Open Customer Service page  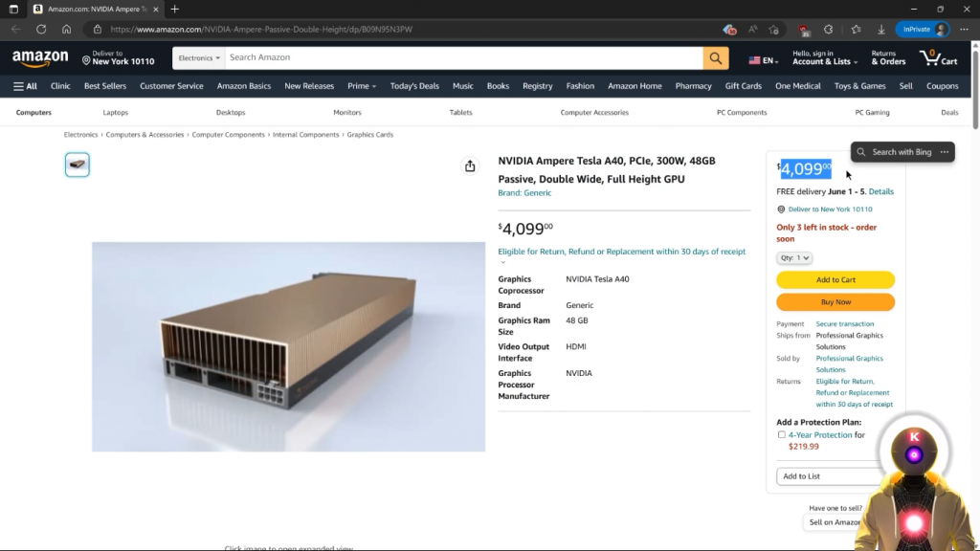[171, 86]
